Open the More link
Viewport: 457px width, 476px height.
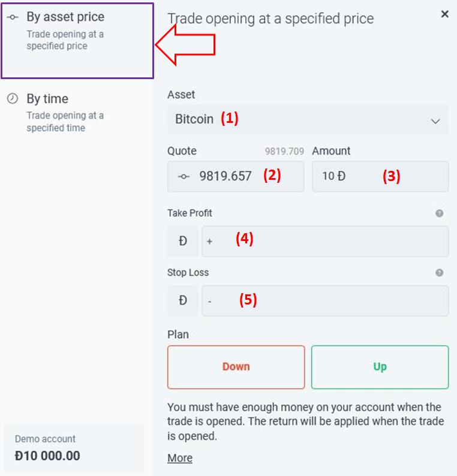coord(180,458)
